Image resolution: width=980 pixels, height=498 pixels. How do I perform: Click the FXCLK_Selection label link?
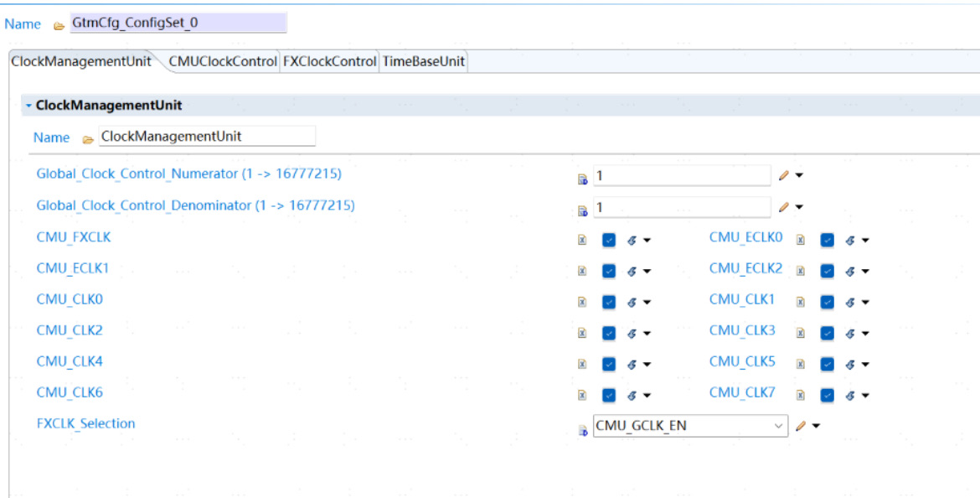(x=85, y=423)
